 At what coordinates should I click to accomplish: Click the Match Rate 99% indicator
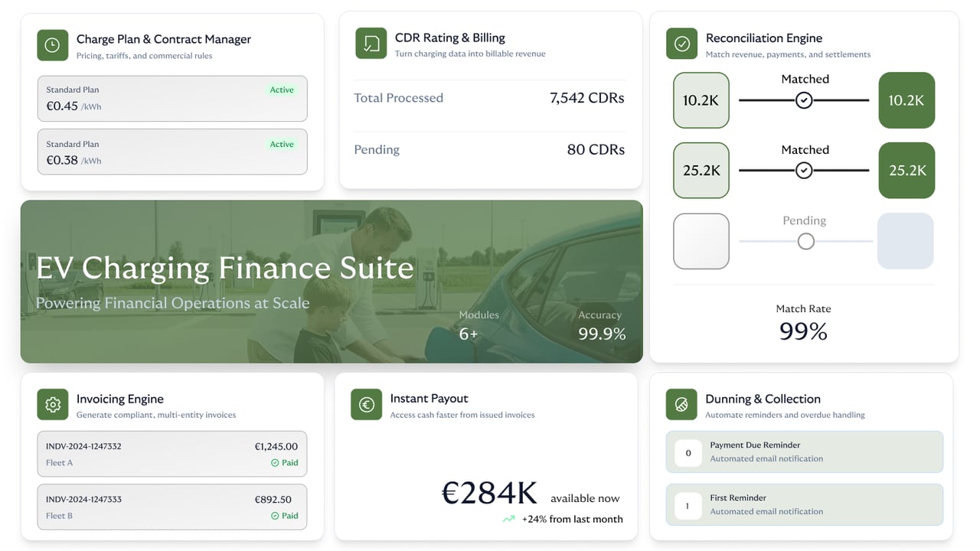click(803, 321)
